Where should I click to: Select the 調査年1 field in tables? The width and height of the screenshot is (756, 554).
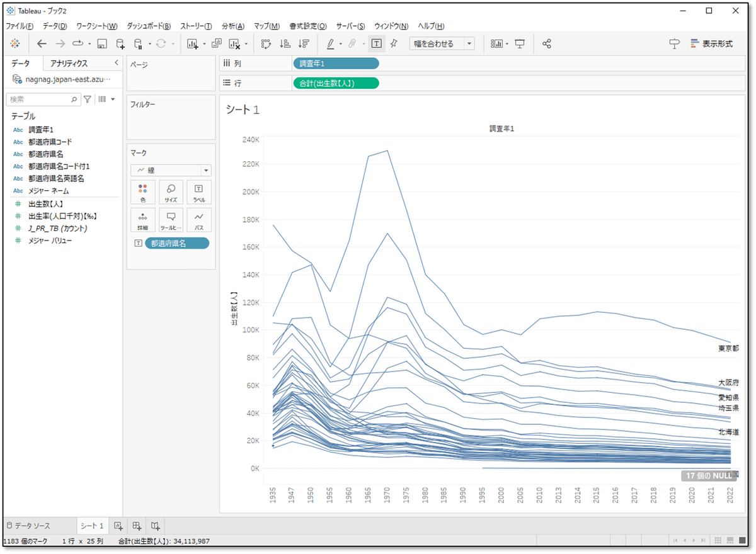click(x=41, y=130)
